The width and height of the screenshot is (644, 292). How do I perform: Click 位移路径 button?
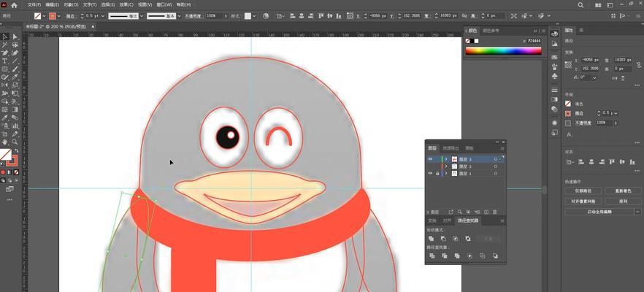click(583, 191)
